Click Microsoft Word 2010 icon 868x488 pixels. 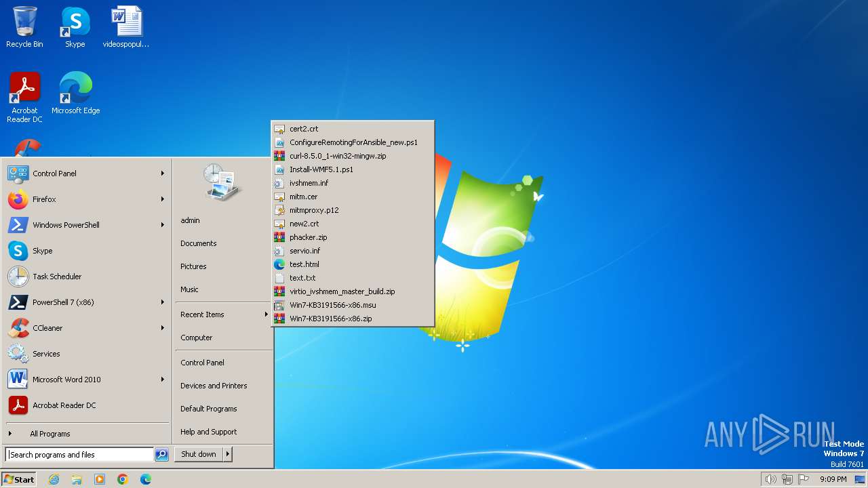click(x=18, y=380)
